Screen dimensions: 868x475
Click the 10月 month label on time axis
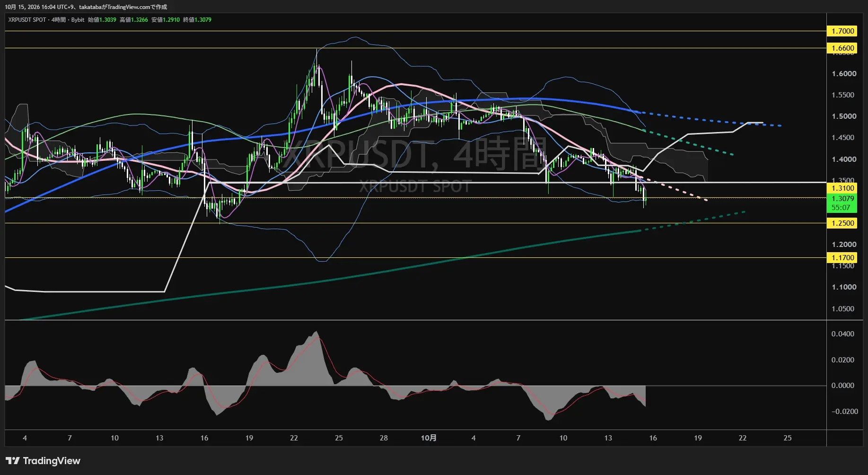[429, 438]
